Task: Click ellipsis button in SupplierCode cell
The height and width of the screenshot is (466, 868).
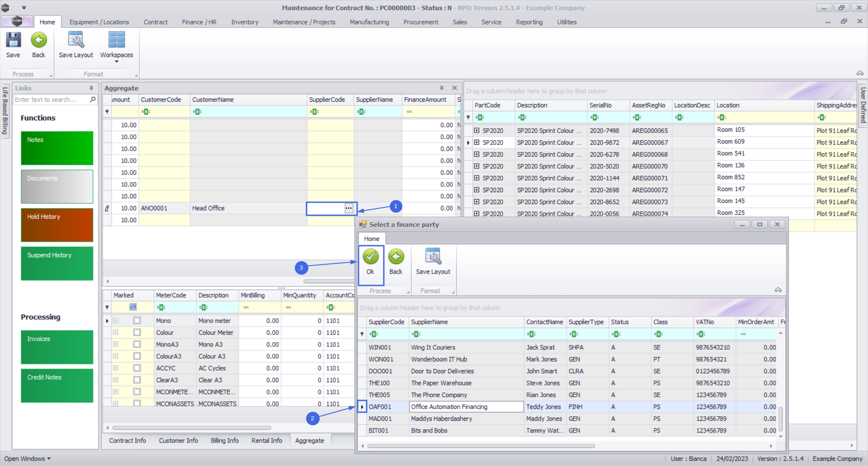Action: 349,208
